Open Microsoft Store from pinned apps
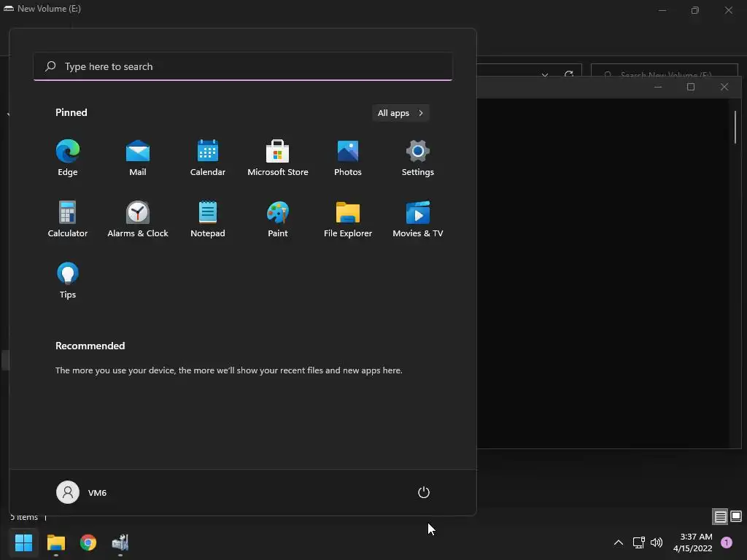The image size is (747, 560). [278, 157]
